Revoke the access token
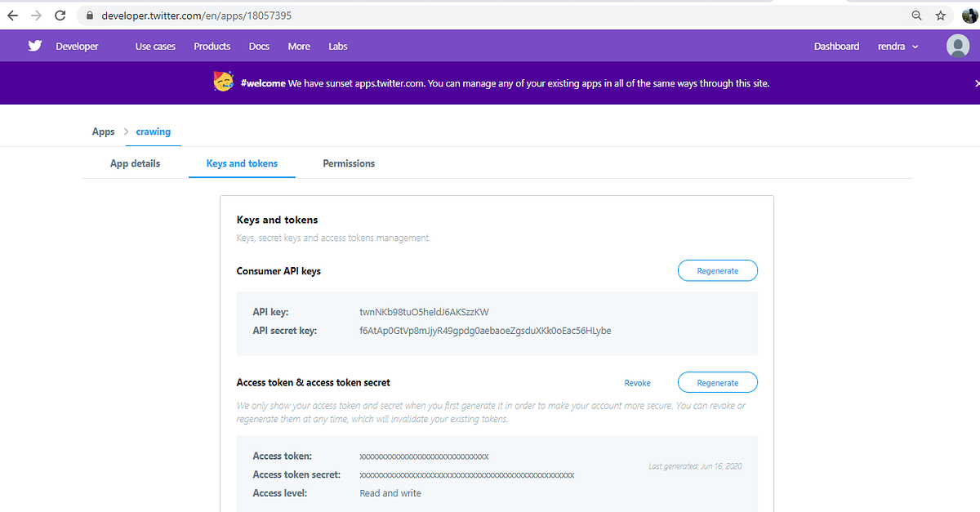 point(637,382)
